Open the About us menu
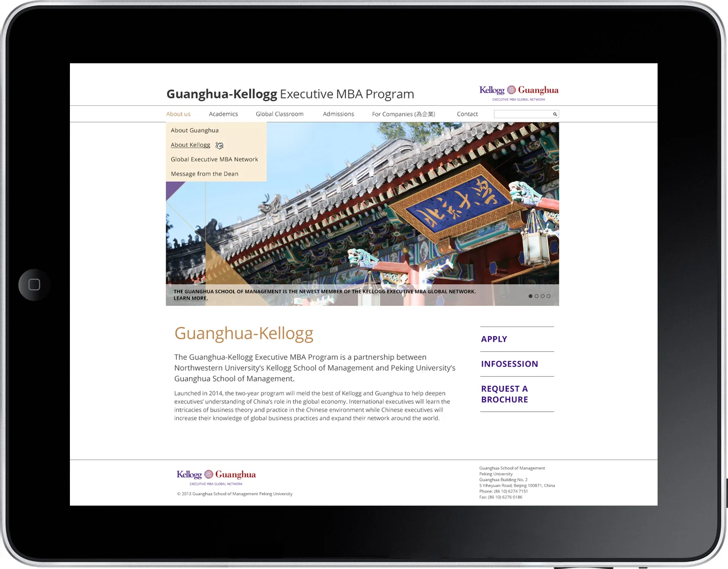Image resolution: width=728 pixels, height=569 pixels. tap(178, 114)
